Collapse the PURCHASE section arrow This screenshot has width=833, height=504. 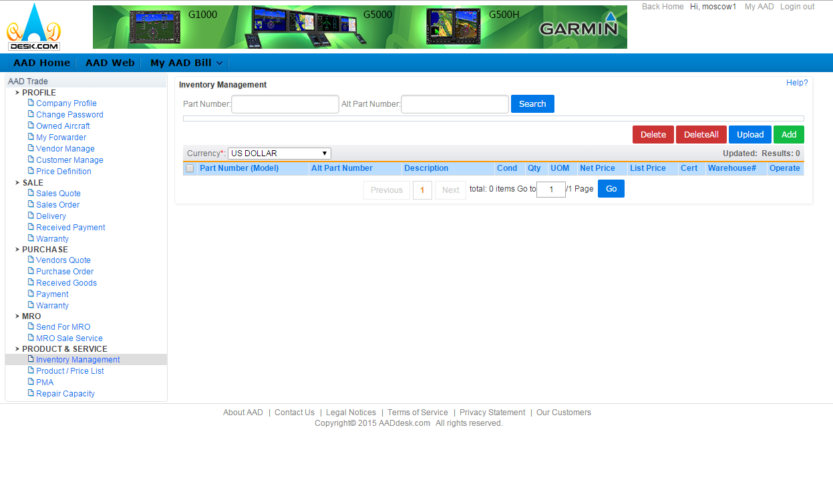[x=17, y=250]
